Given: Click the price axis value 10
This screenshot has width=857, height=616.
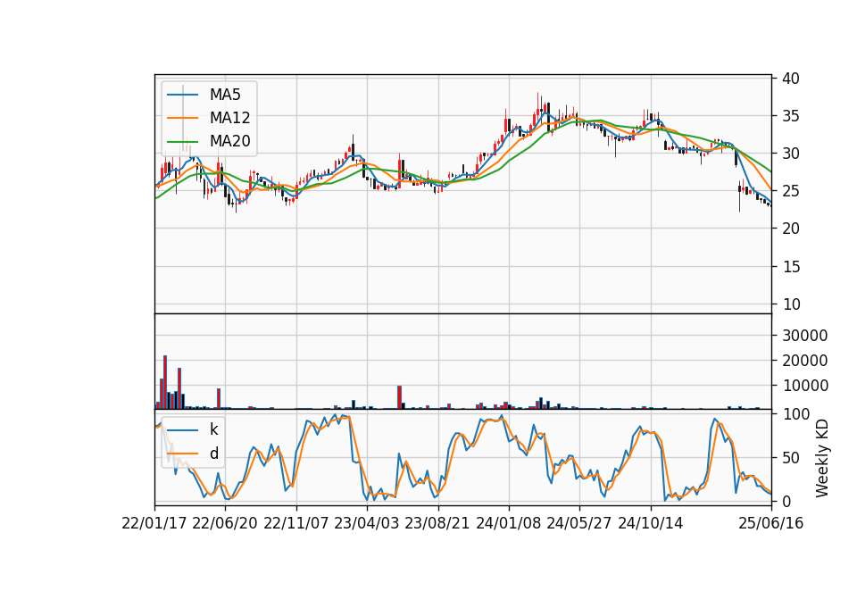Looking at the screenshot, I should 790,304.
